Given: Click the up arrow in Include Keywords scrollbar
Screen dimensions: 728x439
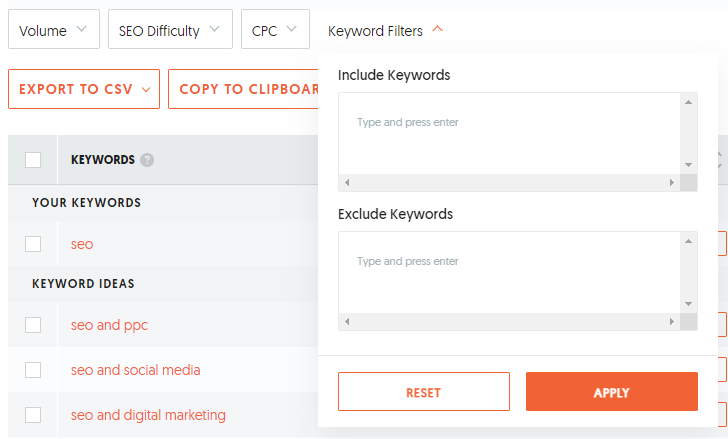Looking at the screenshot, I should pos(689,102).
